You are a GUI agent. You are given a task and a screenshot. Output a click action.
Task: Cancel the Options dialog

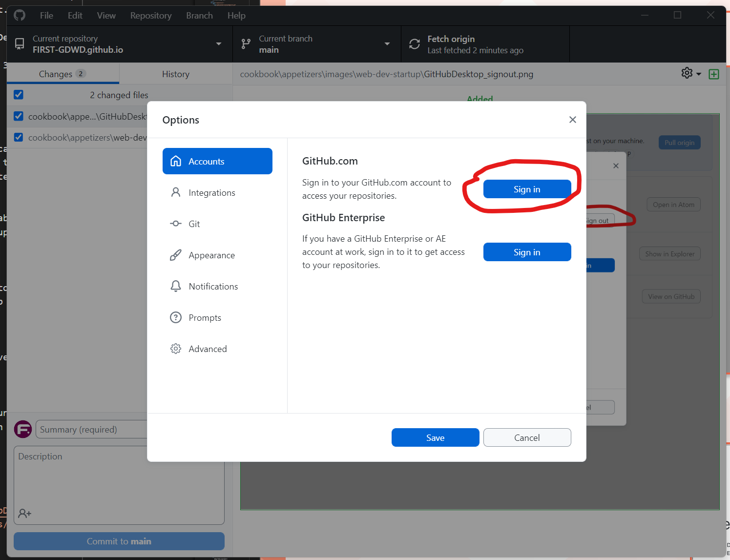click(x=527, y=437)
